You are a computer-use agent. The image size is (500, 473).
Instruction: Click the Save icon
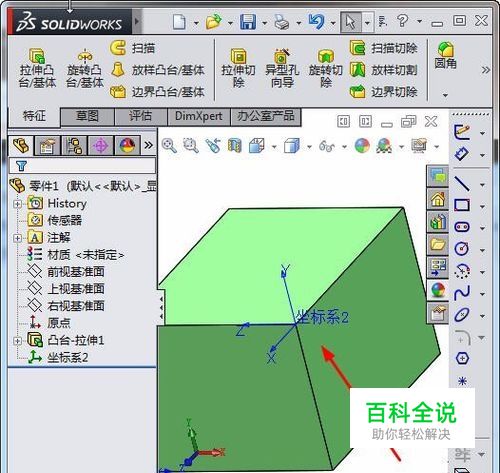(248, 22)
